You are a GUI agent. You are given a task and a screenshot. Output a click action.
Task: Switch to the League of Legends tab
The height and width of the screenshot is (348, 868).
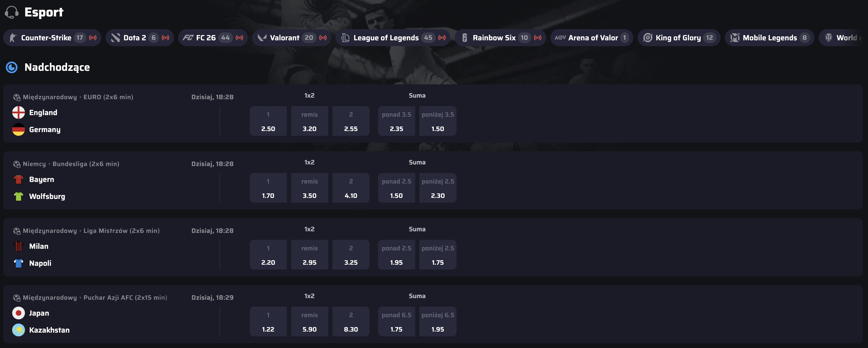[393, 38]
